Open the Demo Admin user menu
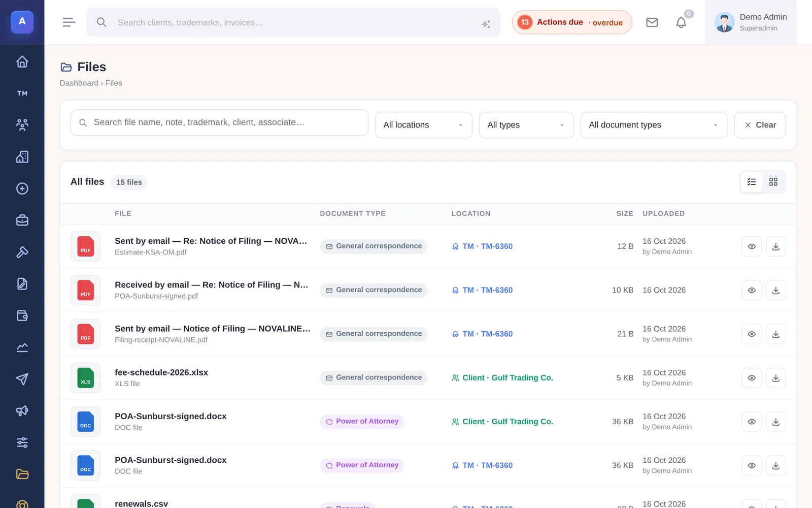812x508 pixels. click(x=751, y=22)
